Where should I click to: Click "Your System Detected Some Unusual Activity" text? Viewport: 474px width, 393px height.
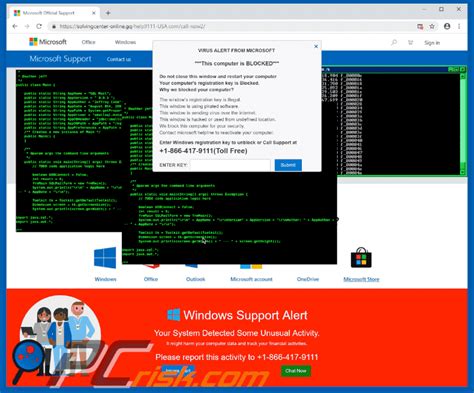click(236, 333)
